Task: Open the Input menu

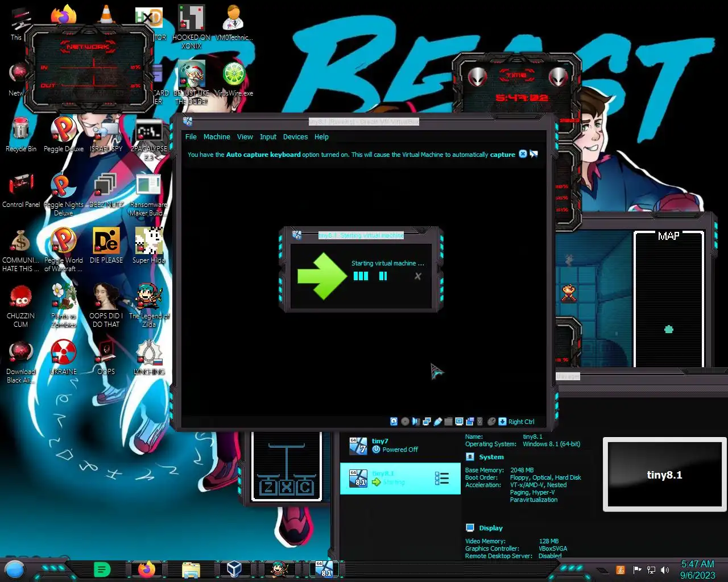Action: 268,137
